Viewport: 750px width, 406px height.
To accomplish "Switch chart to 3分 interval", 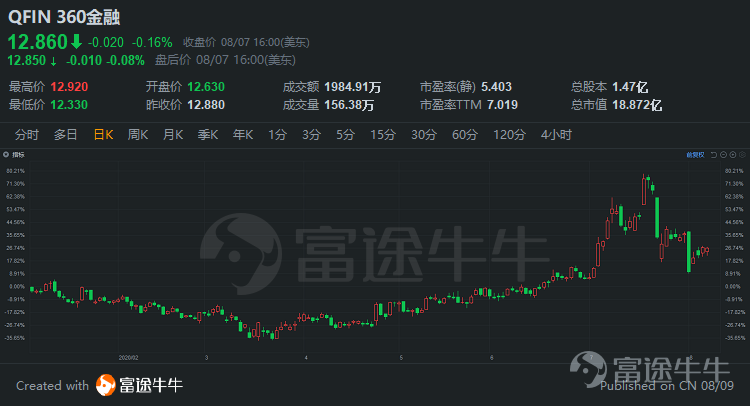I will coord(311,135).
